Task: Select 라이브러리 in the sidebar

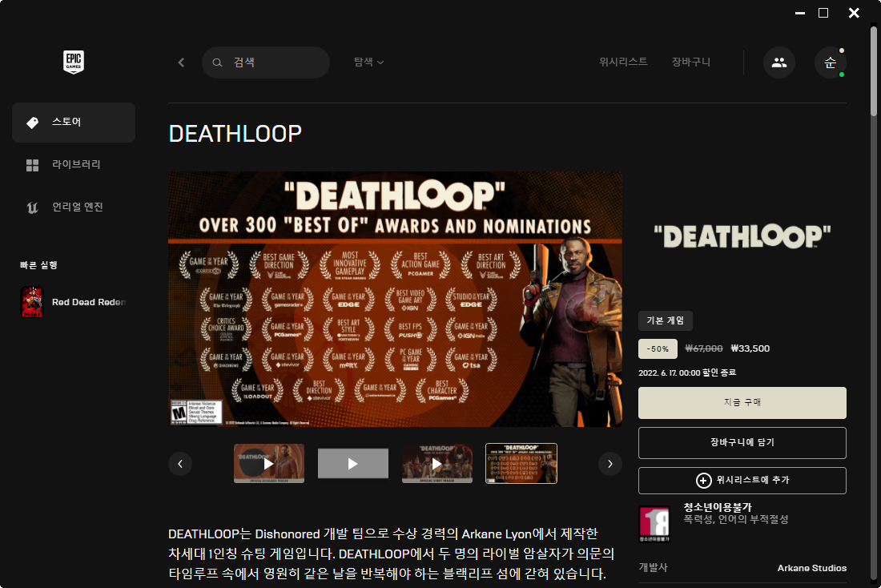Action: point(74,165)
